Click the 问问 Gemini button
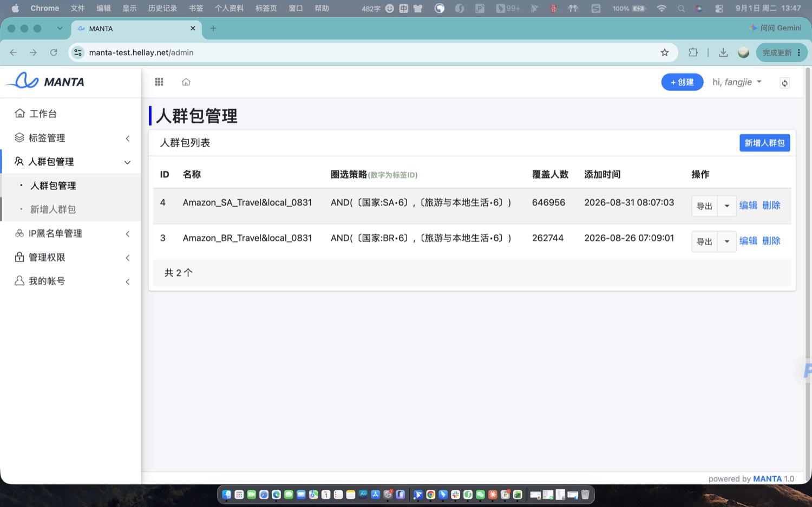 click(x=775, y=28)
